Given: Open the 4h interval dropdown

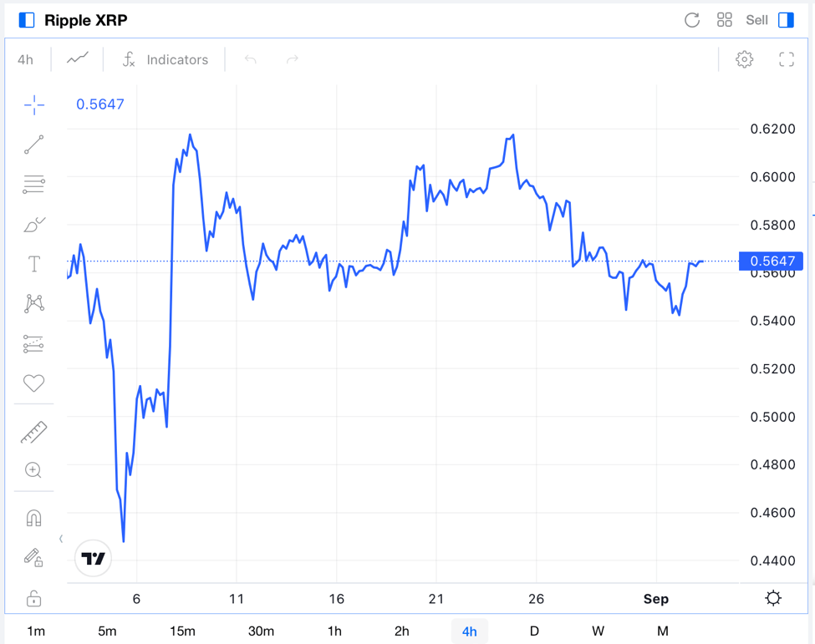Looking at the screenshot, I should coord(26,59).
